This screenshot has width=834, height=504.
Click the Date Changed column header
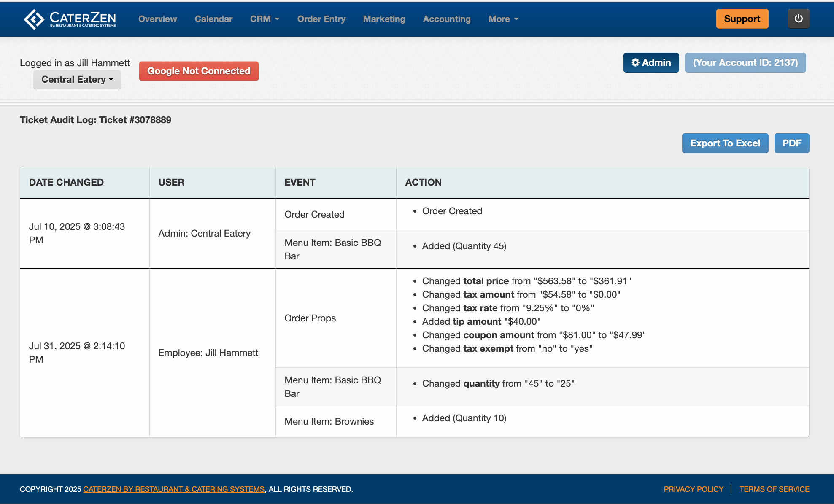[x=66, y=182]
